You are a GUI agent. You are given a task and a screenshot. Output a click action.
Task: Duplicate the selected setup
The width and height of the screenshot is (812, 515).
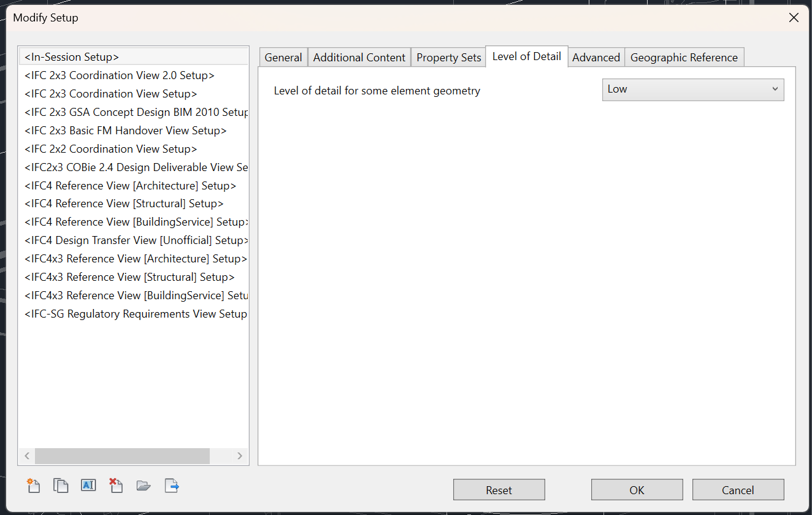click(x=61, y=486)
